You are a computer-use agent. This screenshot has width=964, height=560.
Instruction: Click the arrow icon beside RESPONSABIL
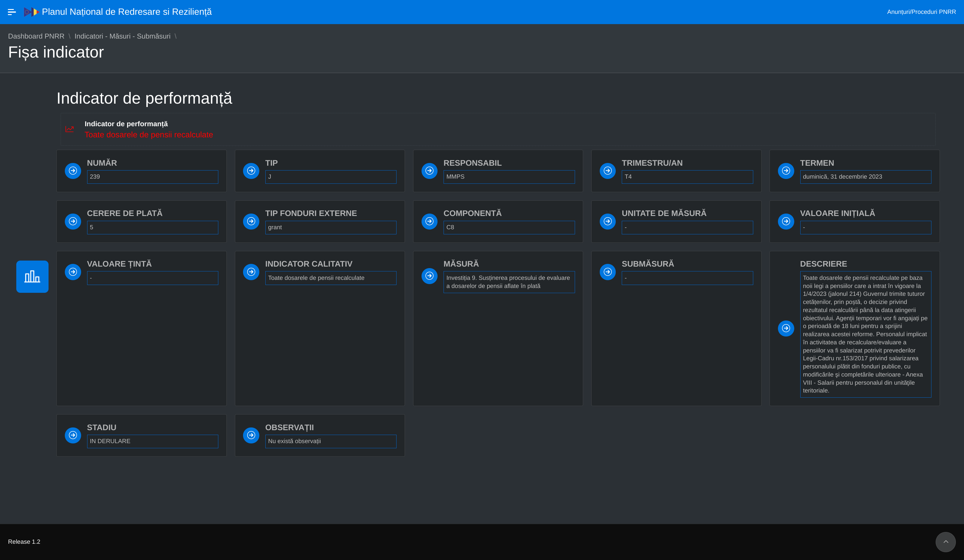pyautogui.click(x=429, y=171)
